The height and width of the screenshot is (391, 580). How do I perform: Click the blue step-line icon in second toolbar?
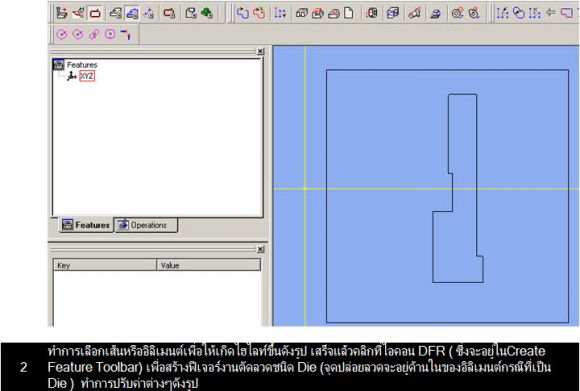126,34
